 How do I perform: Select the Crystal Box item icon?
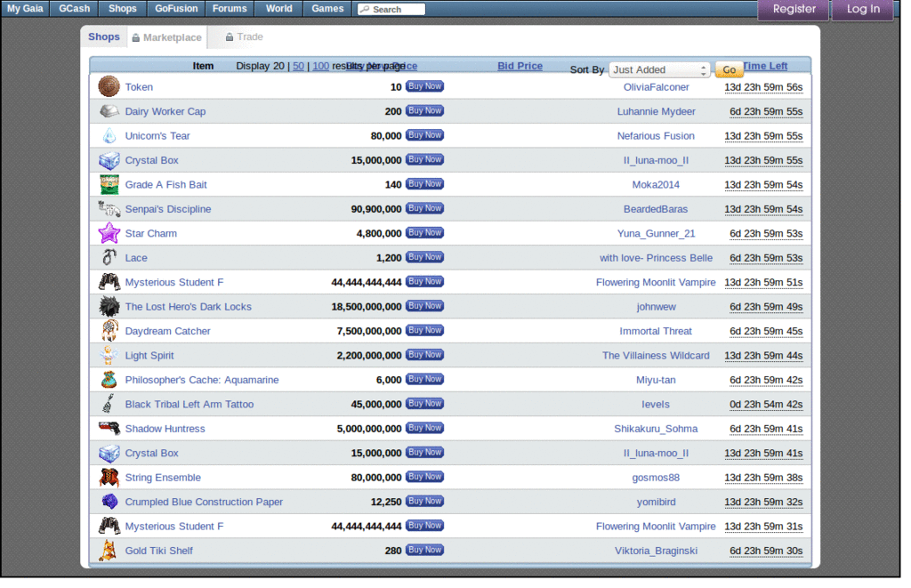tap(109, 159)
